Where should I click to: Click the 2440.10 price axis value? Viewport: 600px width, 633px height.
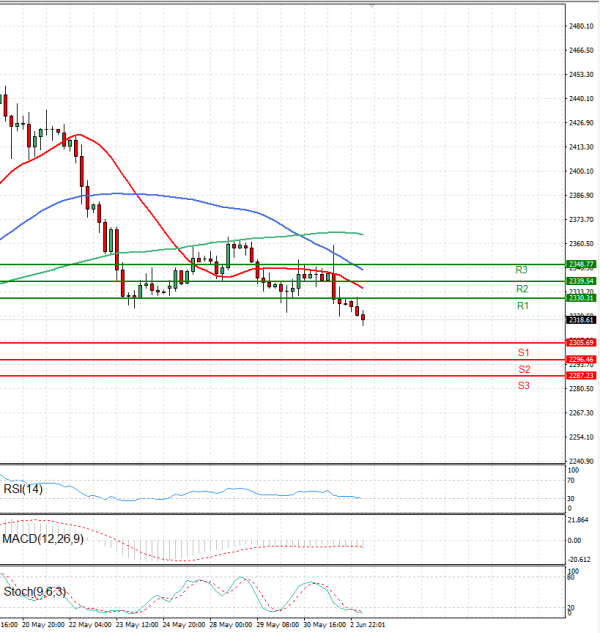[581, 99]
